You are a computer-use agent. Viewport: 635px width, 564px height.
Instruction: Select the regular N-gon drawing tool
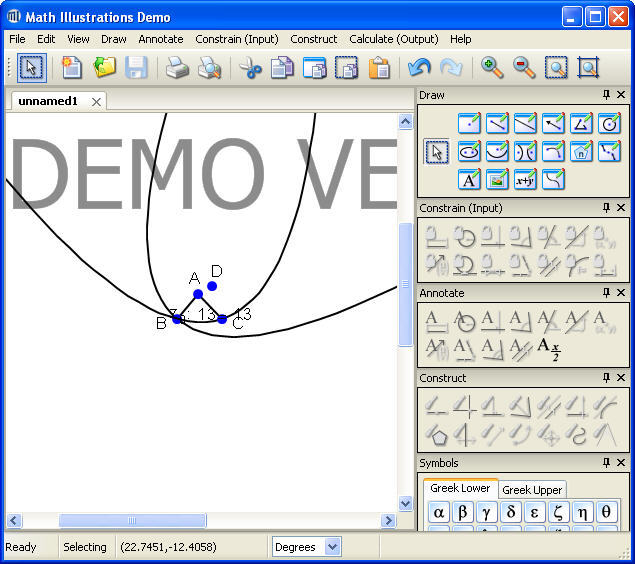coord(581,151)
